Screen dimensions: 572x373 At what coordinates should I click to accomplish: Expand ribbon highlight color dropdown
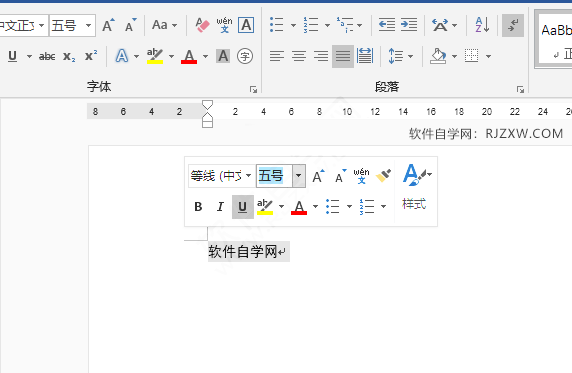pyautogui.click(x=171, y=57)
